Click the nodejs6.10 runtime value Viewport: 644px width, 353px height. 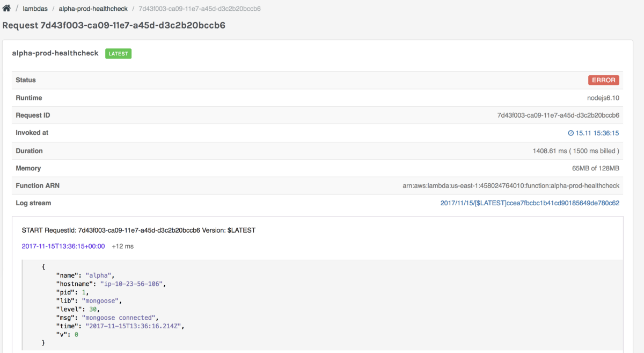pyautogui.click(x=603, y=98)
